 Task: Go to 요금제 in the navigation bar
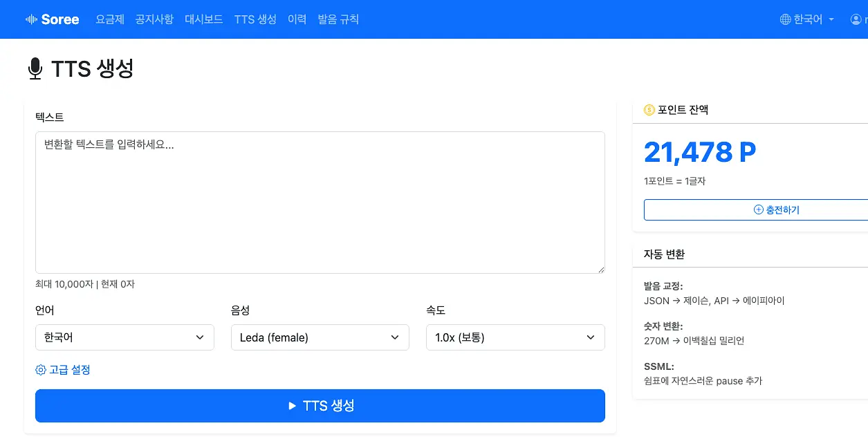pyautogui.click(x=110, y=19)
